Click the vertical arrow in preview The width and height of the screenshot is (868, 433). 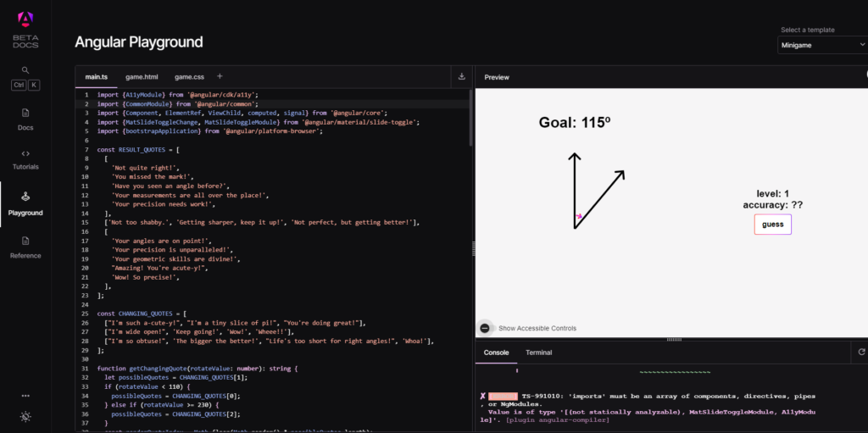pos(575,191)
